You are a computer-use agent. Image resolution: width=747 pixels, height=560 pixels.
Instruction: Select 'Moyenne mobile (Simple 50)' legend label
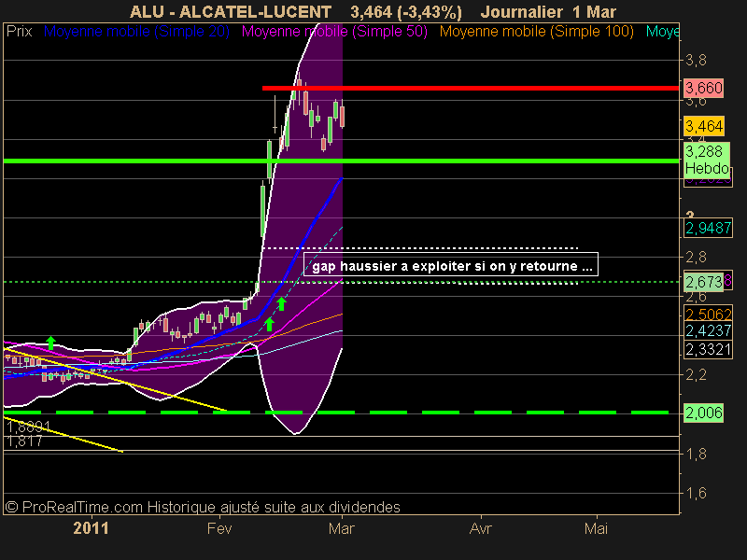(x=334, y=32)
